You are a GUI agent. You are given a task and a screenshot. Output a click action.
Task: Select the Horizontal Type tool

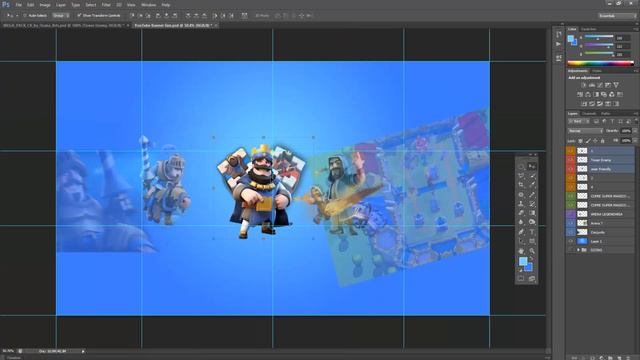(x=532, y=232)
